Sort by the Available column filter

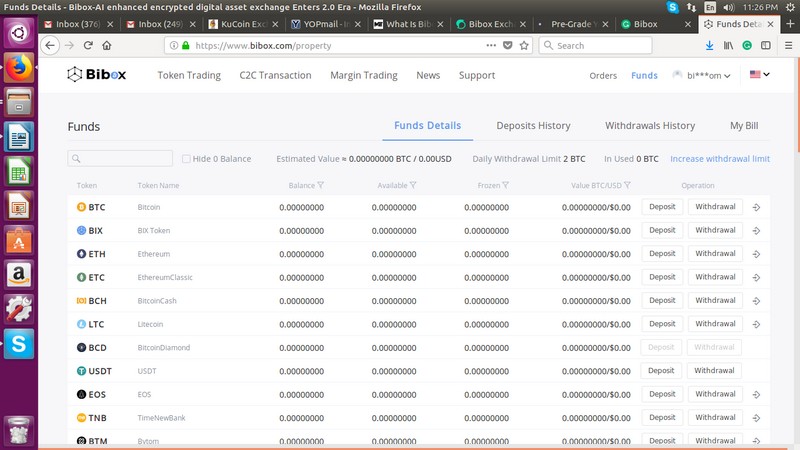[x=413, y=185]
